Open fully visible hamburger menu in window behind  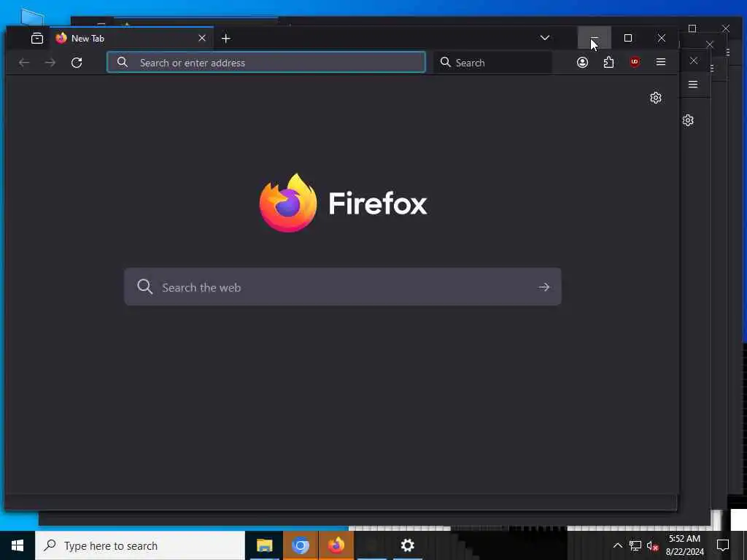[693, 85]
